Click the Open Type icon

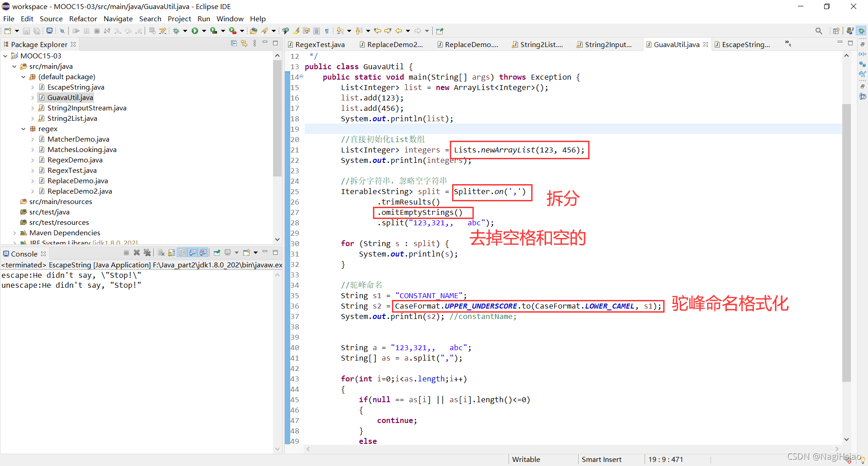(x=254, y=31)
